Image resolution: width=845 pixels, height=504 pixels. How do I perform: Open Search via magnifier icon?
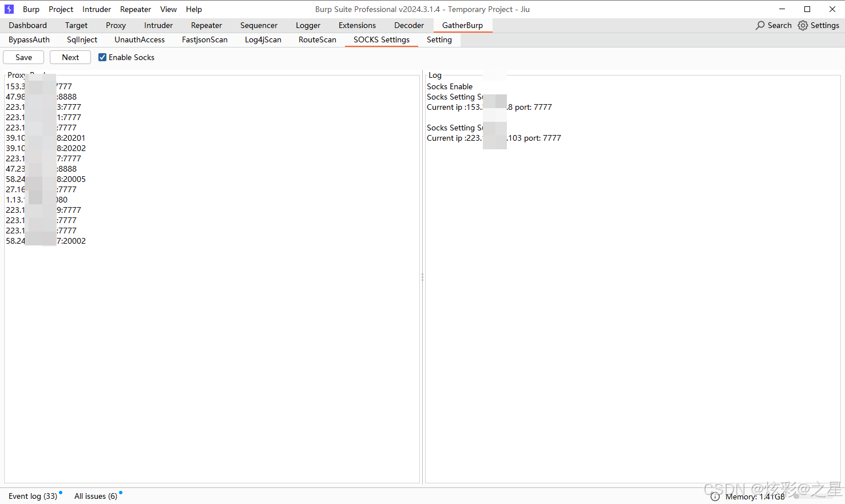click(x=760, y=25)
